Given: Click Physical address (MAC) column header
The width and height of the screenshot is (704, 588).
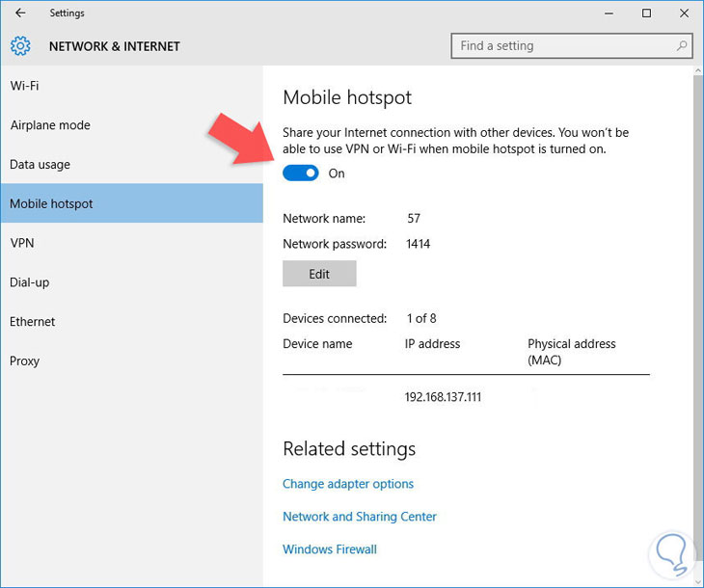Looking at the screenshot, I should tap(572, 352).
